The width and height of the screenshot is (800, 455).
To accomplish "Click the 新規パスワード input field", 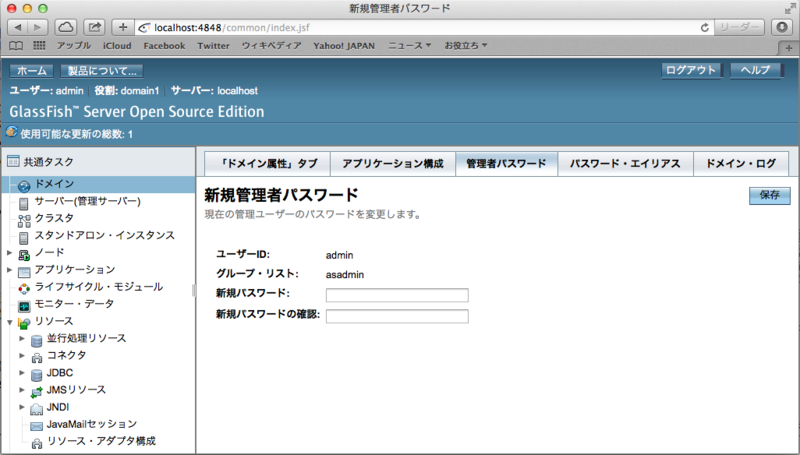I will 397,295.
